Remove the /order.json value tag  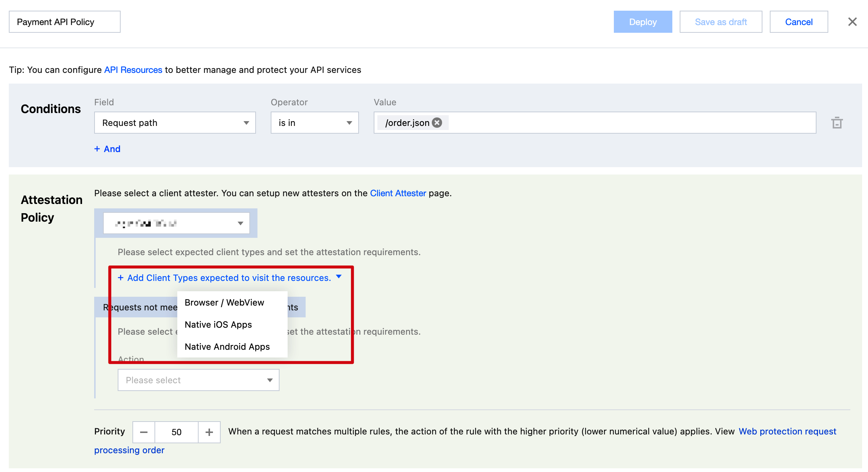click(x=437, y=123)
